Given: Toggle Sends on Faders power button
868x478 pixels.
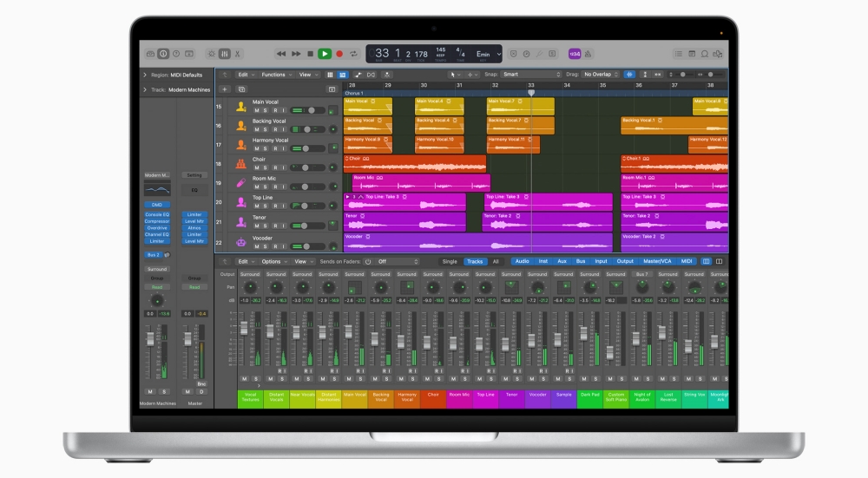Looking at the screenshot, I should tap(368, 261).
